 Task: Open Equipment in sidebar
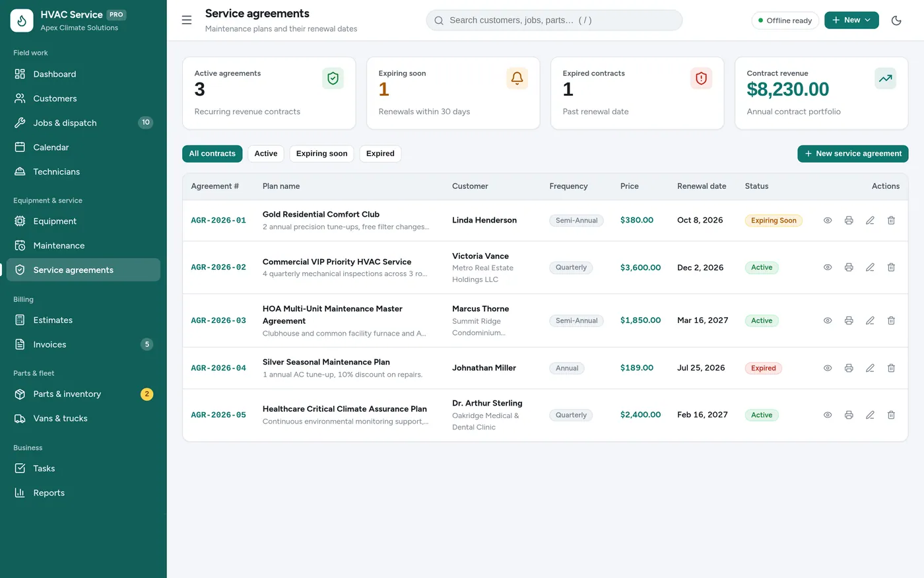pyautogui.click(x=83, y=221)
